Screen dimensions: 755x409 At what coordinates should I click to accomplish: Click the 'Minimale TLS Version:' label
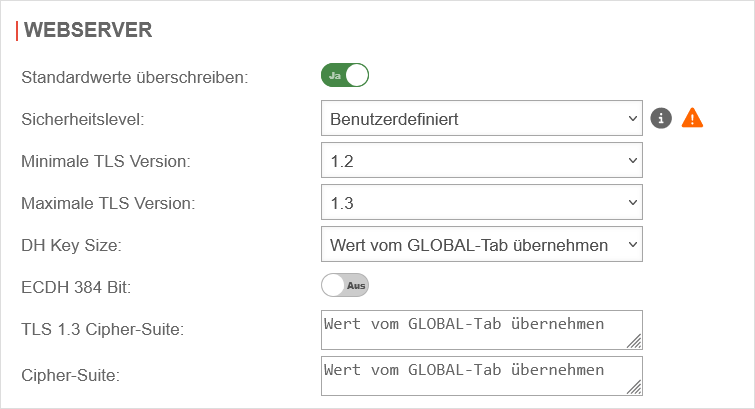(106, 161)
